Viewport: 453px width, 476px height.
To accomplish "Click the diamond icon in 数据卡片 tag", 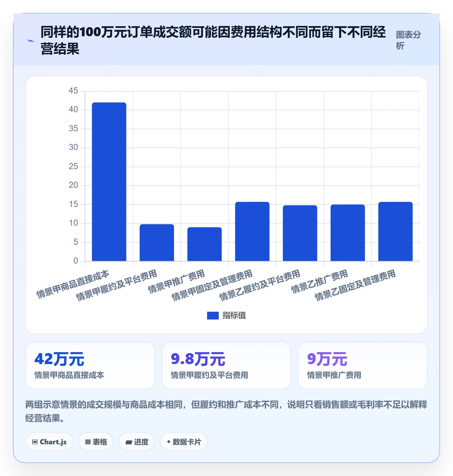I will tap(169, 442).
